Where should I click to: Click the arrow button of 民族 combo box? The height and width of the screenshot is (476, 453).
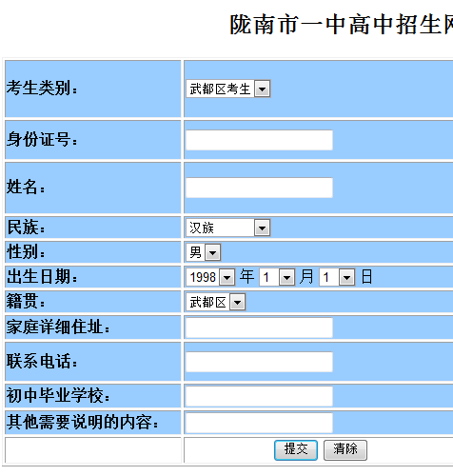262,228
